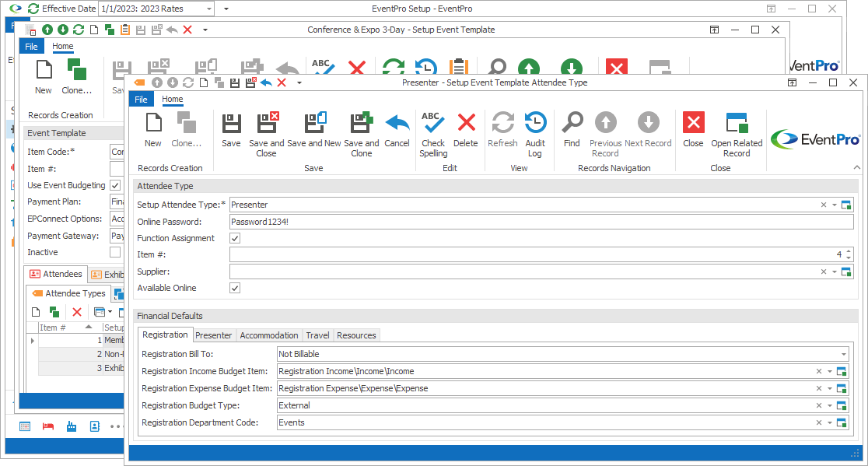Select the Registration tab
This screenshot has height=466, width=868.
(x=165, y=335)
